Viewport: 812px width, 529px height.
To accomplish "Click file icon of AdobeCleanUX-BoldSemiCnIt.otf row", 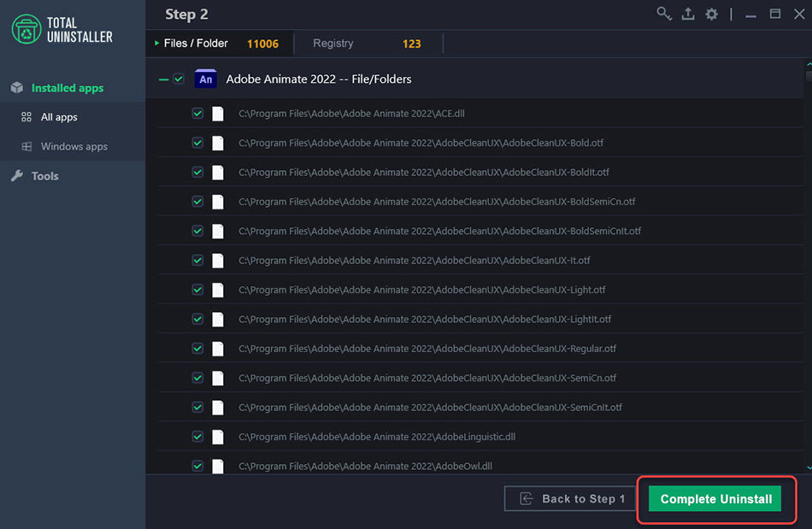I will click(218, 231).
